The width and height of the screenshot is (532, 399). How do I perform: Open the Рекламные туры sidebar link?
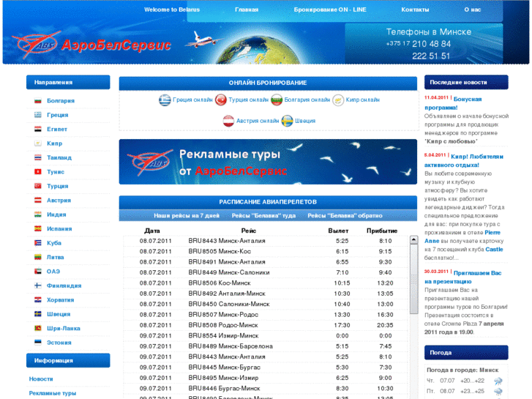[53, 393]
